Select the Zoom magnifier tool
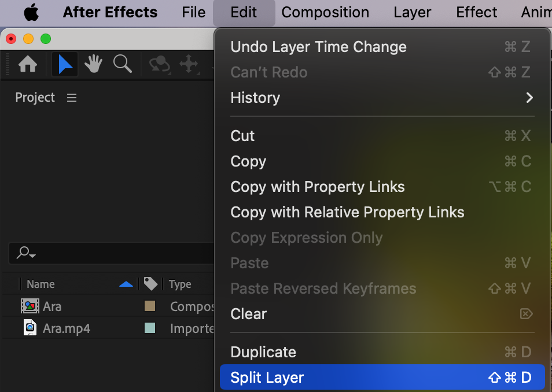 coord(122,64)
